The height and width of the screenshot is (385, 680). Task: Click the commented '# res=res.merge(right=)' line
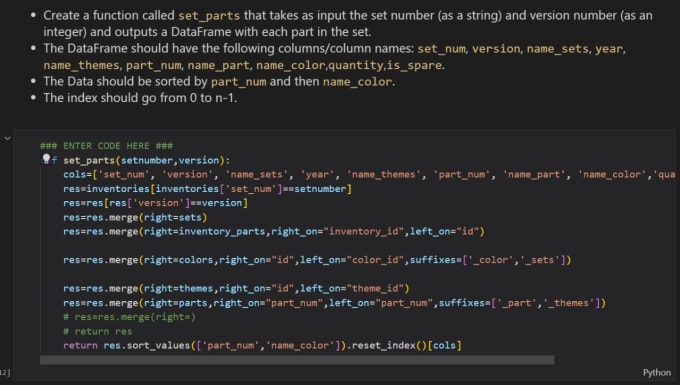point(129,317)
